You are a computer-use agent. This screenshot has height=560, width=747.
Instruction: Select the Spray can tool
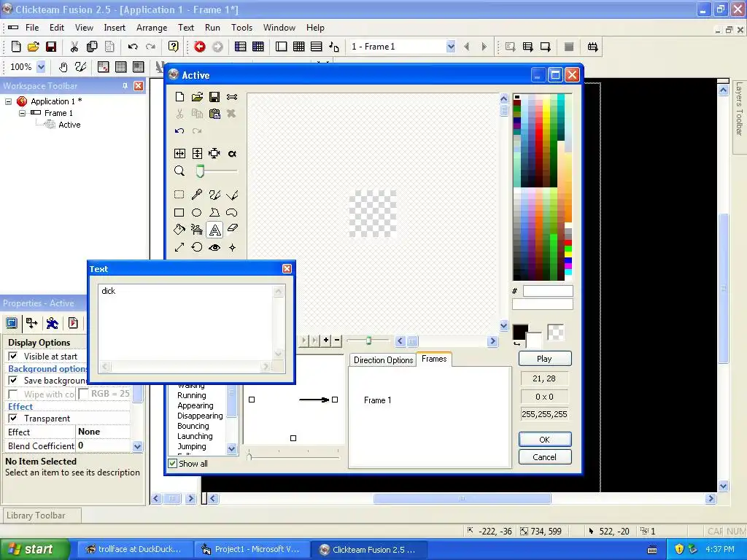(x=197, y=230)
